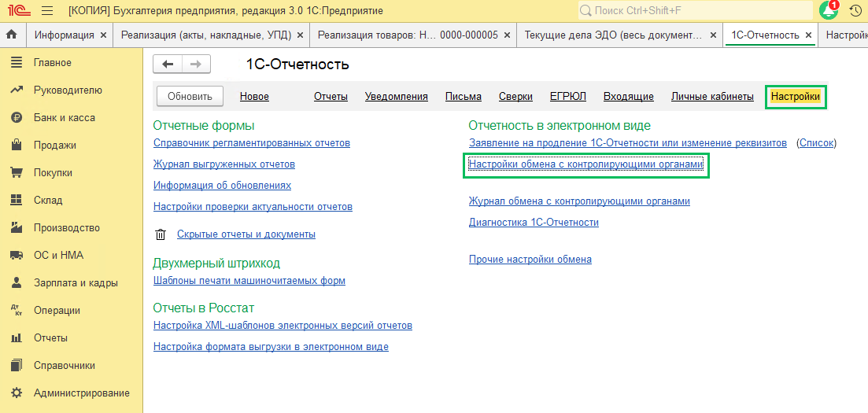This screenshot has width=868, height=413.
Task: Open Справочник регламентированных отчетов
Action: coord(252,143)
